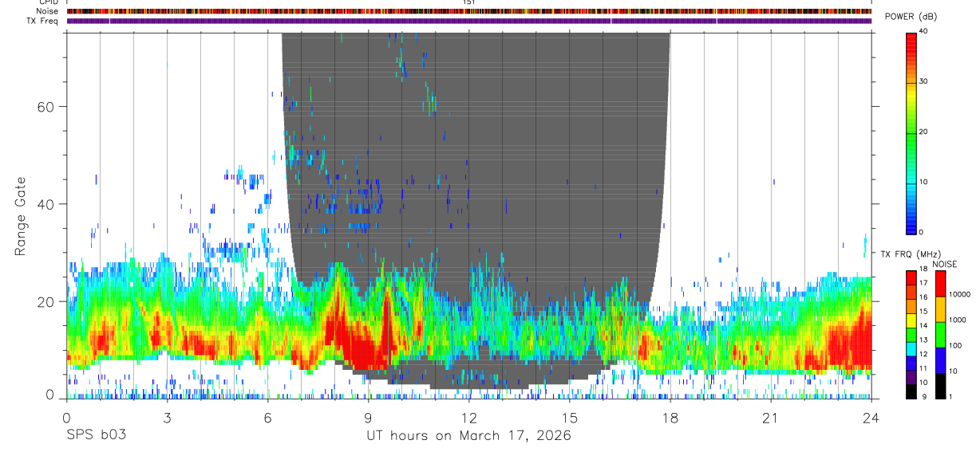Click the POWER (dB) color bar legend
Screen dimensions: 980x452
click(911, 132)
